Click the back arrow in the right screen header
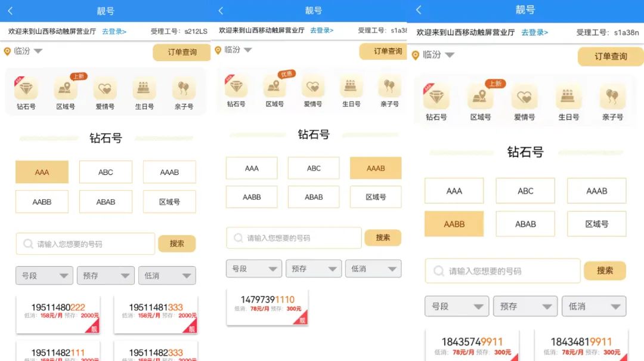 (x=419, y=10)
